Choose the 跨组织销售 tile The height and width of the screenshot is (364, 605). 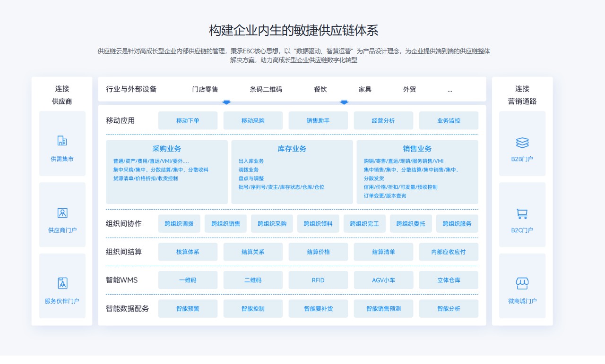pos(225,223)
